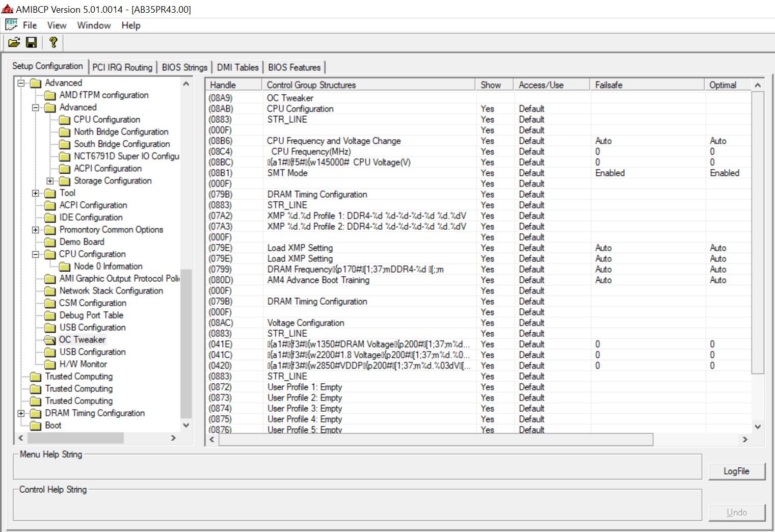
Task: Click the ROM document icon beside File
Action: pos(11,24)
